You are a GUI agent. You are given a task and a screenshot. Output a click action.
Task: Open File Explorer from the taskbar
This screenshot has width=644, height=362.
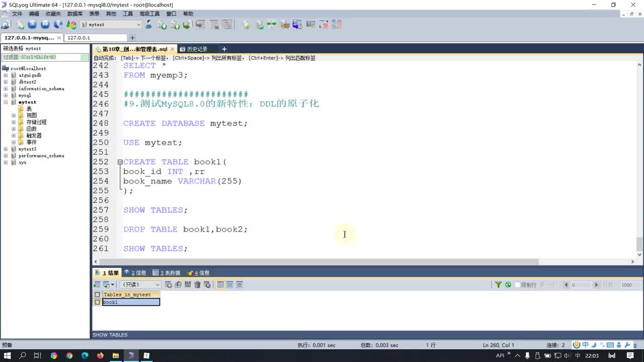click(116, 355)
